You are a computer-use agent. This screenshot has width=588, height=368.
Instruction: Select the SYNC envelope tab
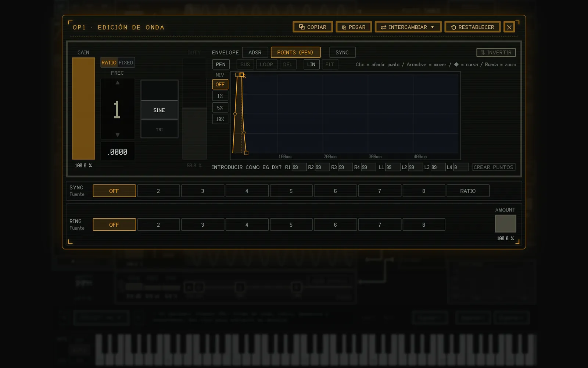342,52
